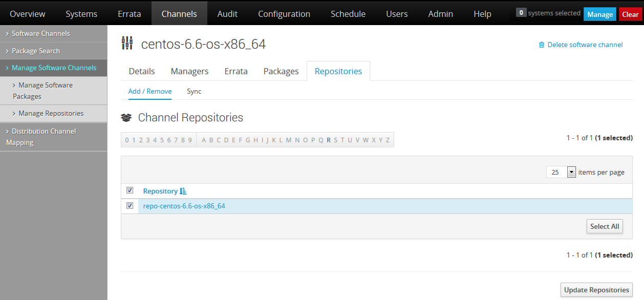This screenshot has width=644, height=300.
Task: Open the channel's Errata tab
Action: click(236, 71)
